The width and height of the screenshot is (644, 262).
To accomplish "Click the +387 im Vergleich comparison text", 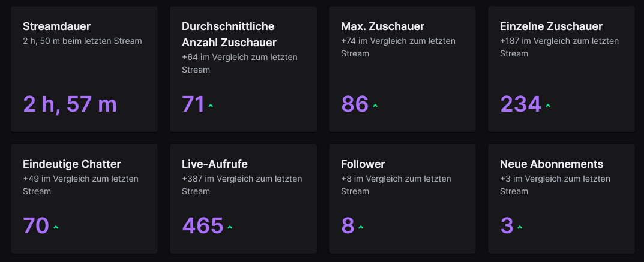I will [242, 185].
